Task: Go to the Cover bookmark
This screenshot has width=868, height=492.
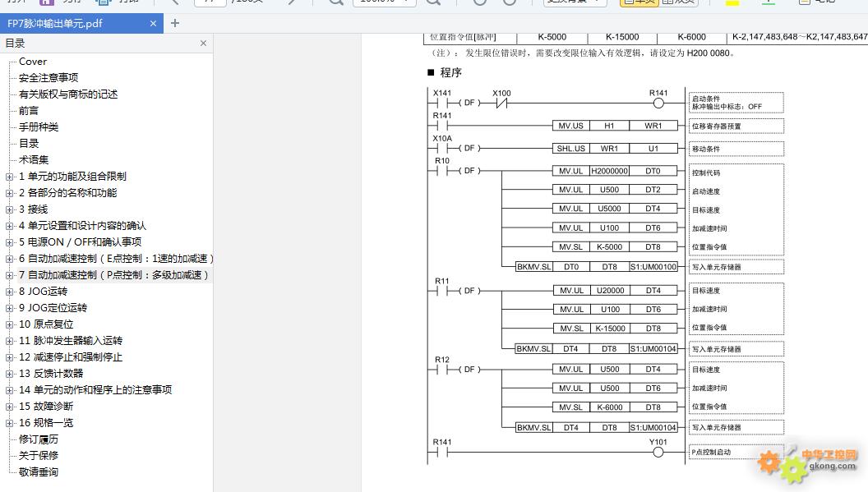Action: (33, 62)
